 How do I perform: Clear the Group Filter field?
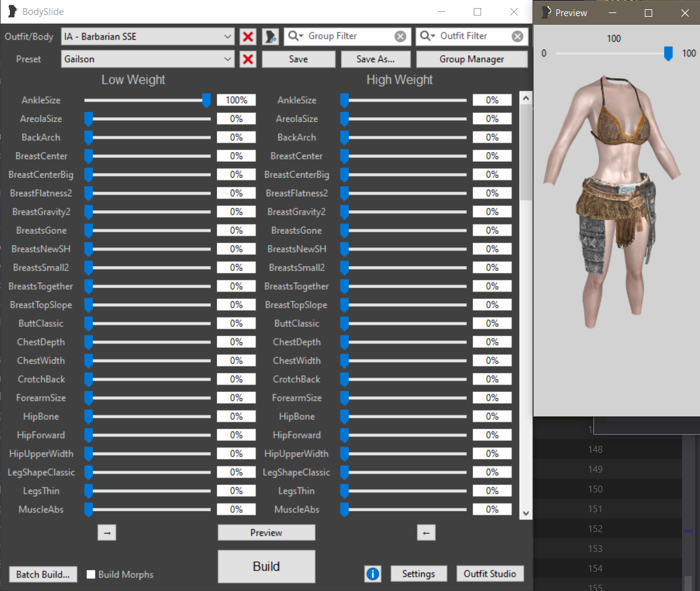click(401, 37)
